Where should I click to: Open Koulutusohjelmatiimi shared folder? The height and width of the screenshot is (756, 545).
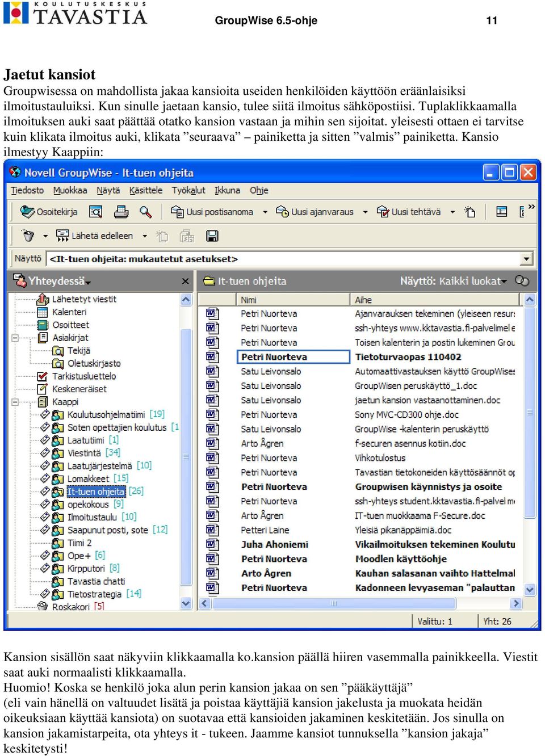[x=106, y=414]
